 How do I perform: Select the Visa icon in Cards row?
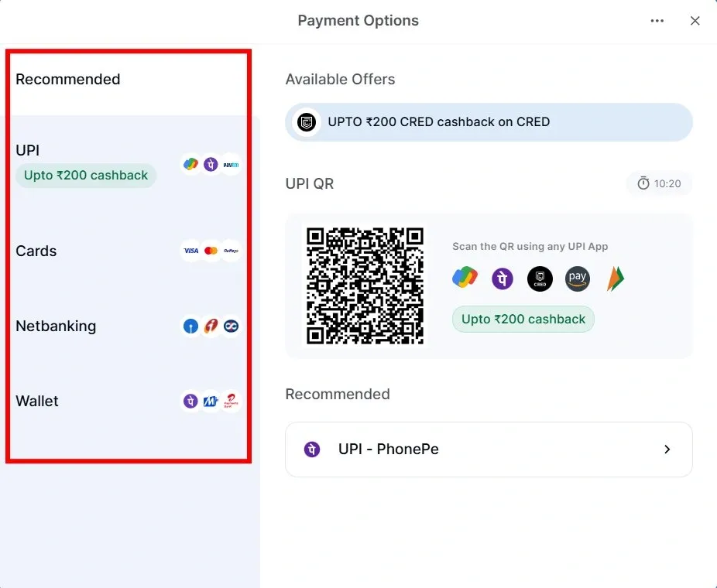click(190, 251)
